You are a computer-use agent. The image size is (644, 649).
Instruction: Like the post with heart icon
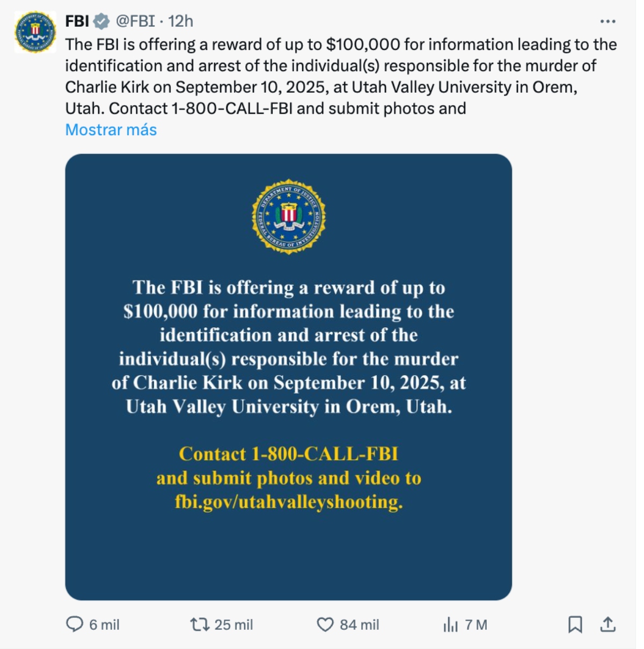(325, 624)
